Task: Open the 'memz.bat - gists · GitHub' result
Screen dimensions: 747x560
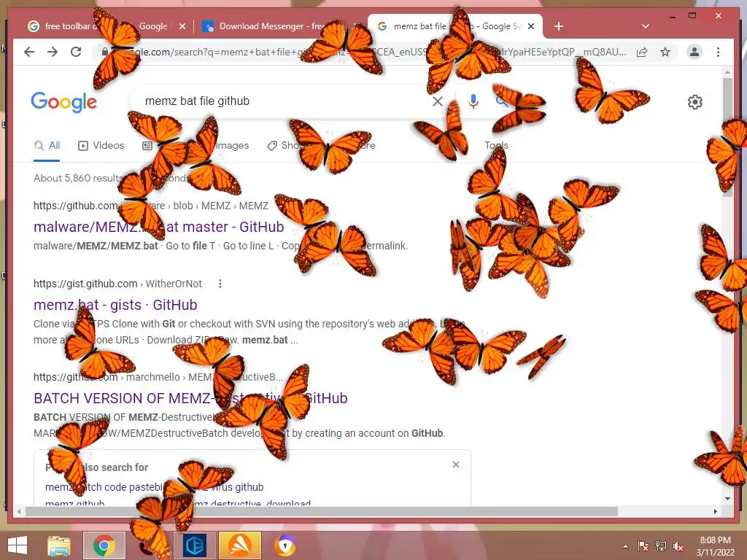Action: 115,305
